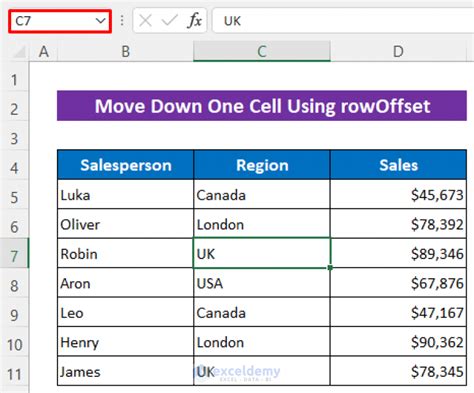Image resolution: width=474 pixels, height=393 pixels.
Task: Select the cell containing Oliver
Action: point(125,224)
